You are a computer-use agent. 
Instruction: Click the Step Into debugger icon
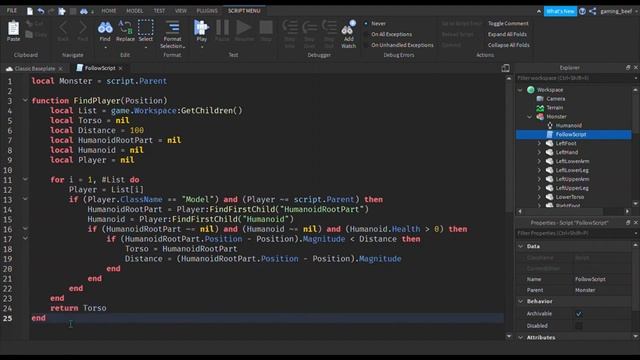(x=290, y=28)
